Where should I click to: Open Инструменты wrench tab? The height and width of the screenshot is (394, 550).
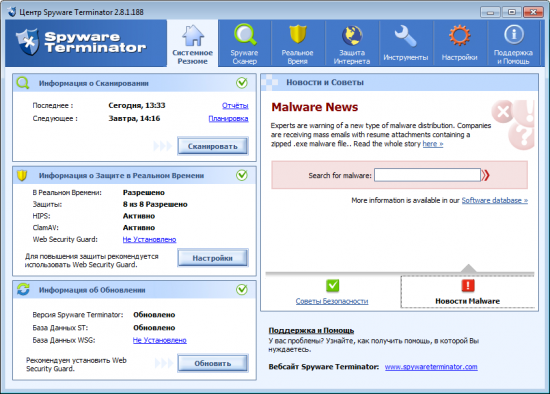[406, 44]
